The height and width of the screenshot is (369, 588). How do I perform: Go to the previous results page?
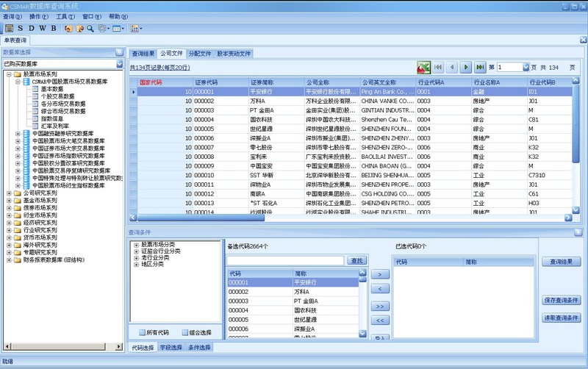pos(452,68)
